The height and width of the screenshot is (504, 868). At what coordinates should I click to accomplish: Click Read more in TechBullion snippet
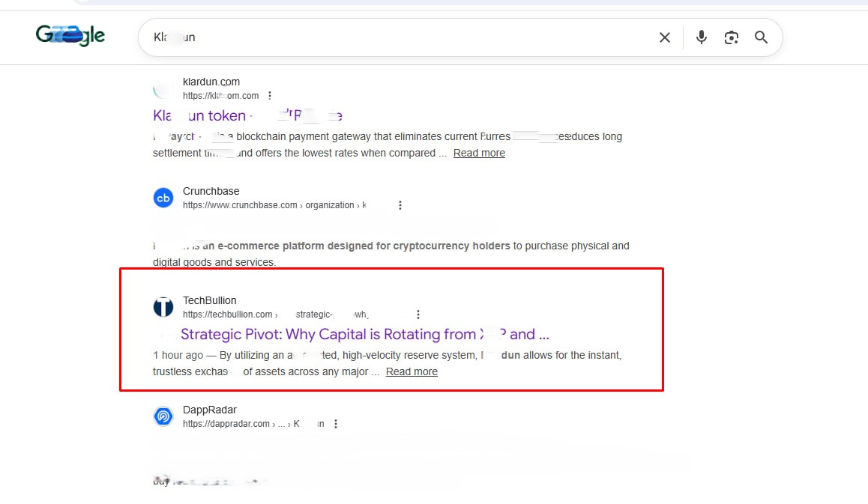(x=412, y=371)
